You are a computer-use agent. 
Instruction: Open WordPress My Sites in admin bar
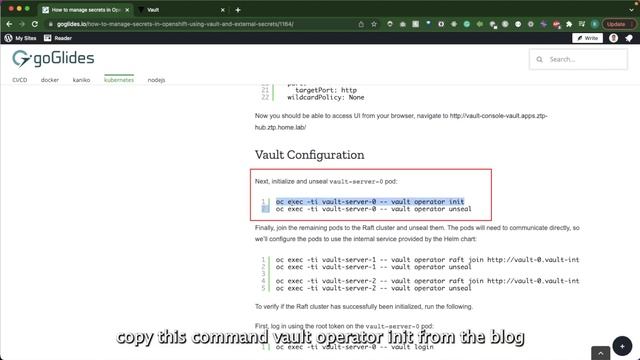click(x=20, y=38)
